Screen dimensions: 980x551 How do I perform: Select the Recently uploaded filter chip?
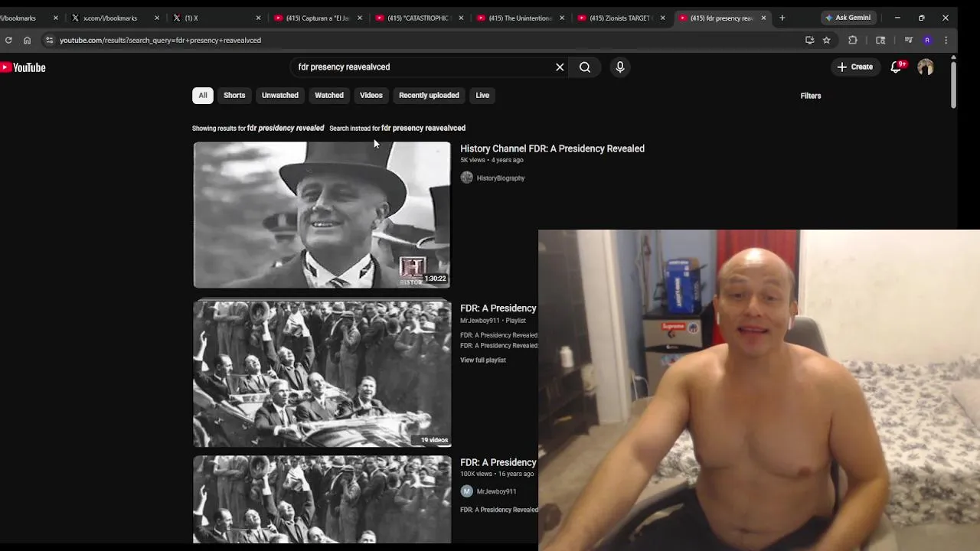[429, 95]
